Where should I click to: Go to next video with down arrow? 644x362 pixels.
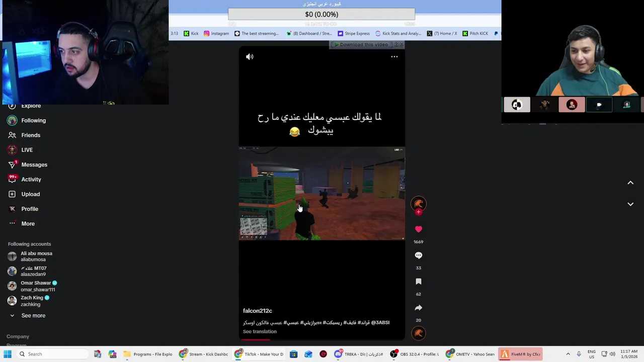tap(630, 204)
